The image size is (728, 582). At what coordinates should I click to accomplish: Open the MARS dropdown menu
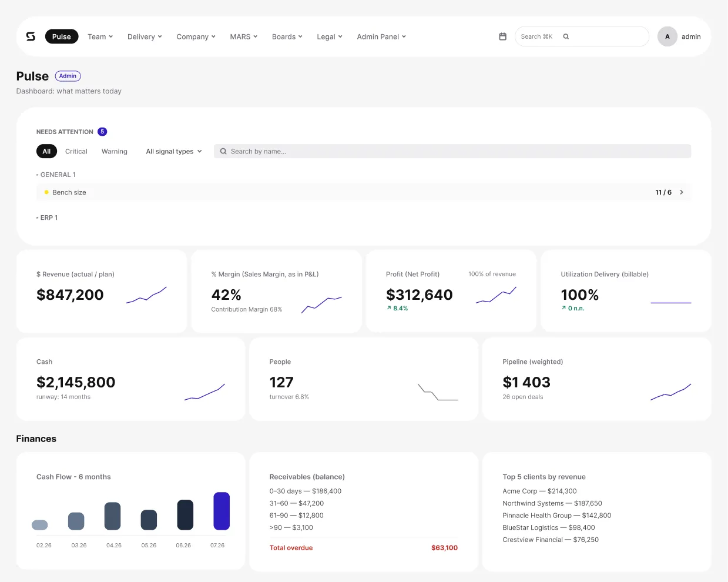pyautogui.click(x=244, y=36)
